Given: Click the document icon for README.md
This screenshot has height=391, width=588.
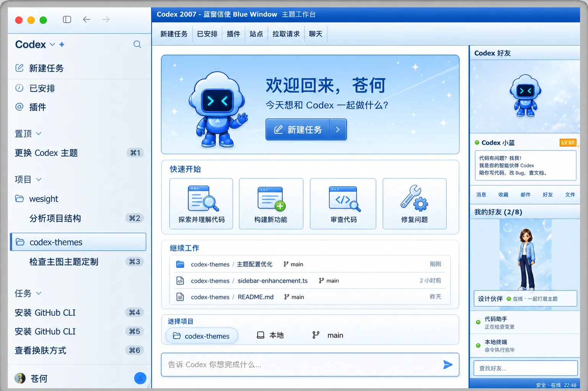Looking at the screenshot, I should 180,297.
